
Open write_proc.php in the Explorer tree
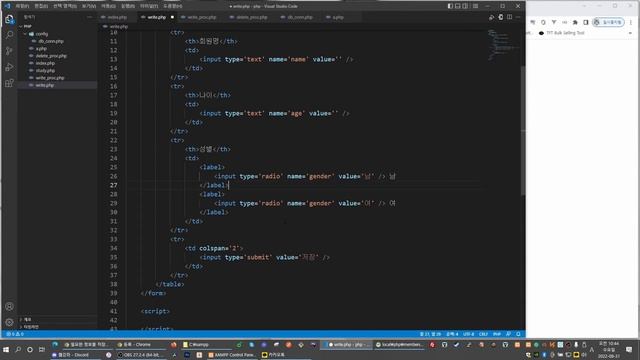click(x=57, y=78)
